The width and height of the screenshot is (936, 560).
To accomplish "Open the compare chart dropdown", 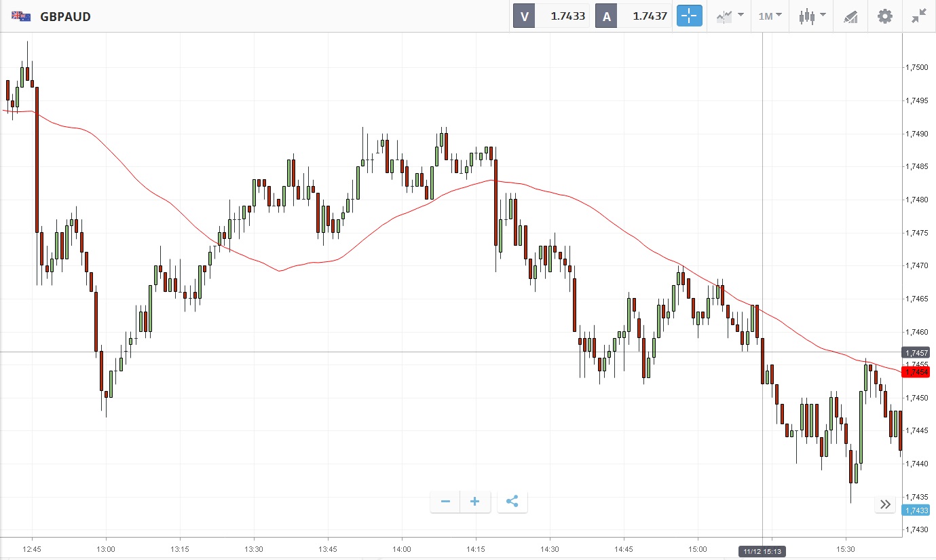I will point(730,16).
